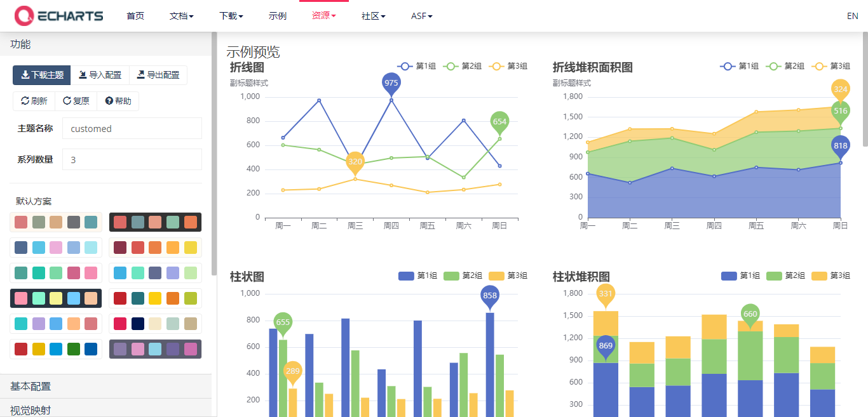Viewport: 868px width, 417px height.
Task: Toggle 第3组 legend in 柱状堆积图
Action: click(831, 275)
